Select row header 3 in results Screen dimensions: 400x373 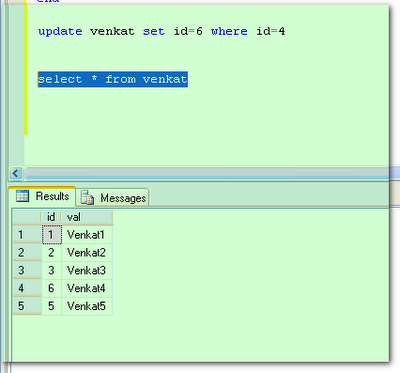pyautogui.click(x=27, y=270)
